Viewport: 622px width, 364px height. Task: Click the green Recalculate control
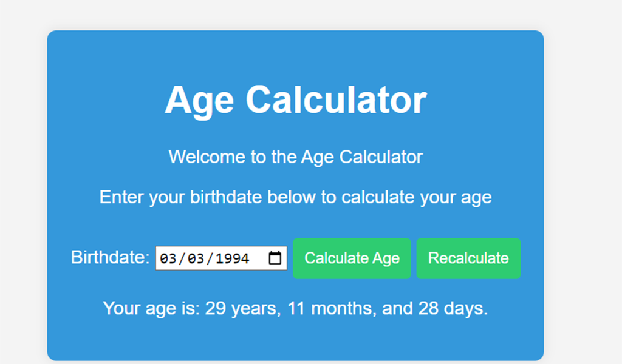click(468, 258)
